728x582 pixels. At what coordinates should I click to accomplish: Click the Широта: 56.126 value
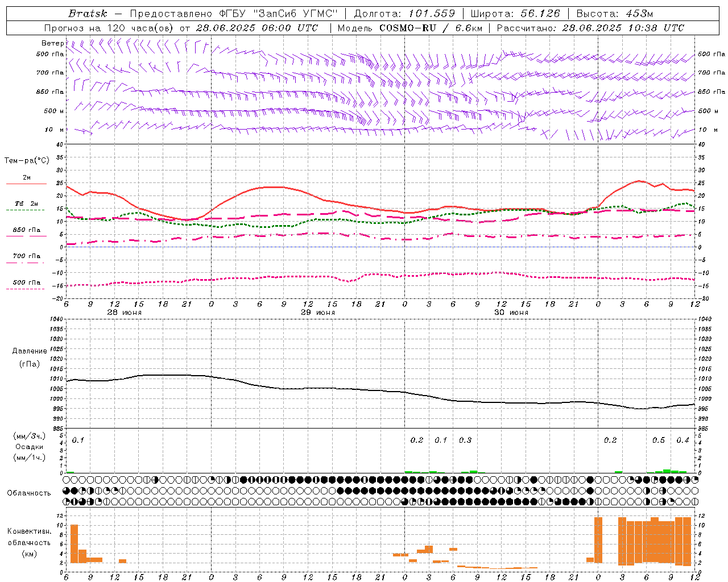(x=515, y=14)
